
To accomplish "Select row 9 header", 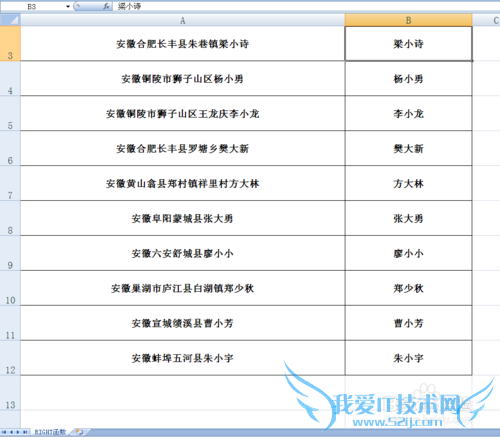I will click(x=10, y=253).
